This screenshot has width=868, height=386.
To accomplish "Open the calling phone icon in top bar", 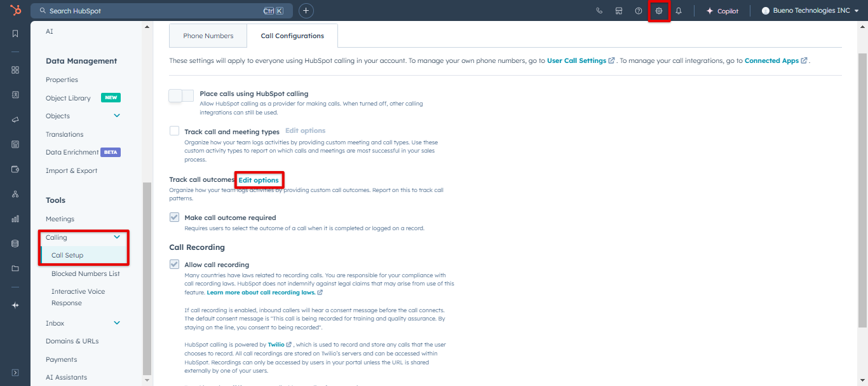I will click(599, 11).
